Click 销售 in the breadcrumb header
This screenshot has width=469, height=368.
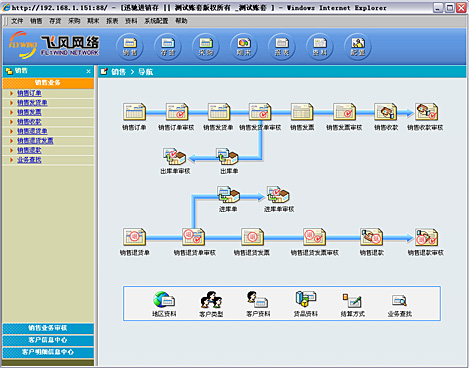pos(118,72)
